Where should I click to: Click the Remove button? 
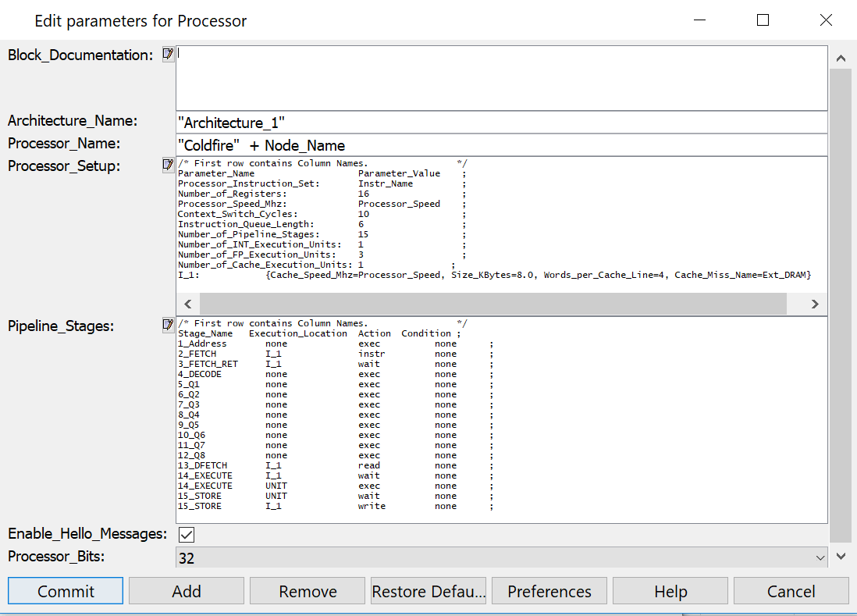pos(308,591)
